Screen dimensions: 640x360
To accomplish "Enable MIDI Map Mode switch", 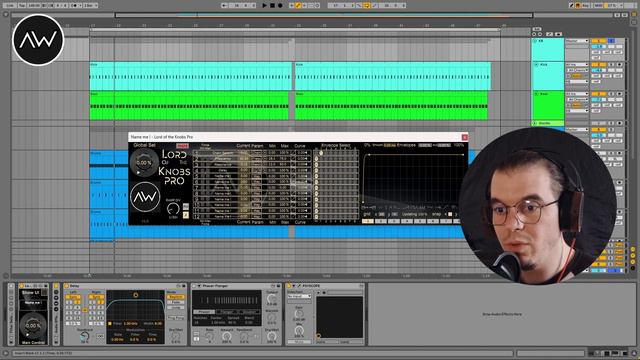I will (599, 5).
